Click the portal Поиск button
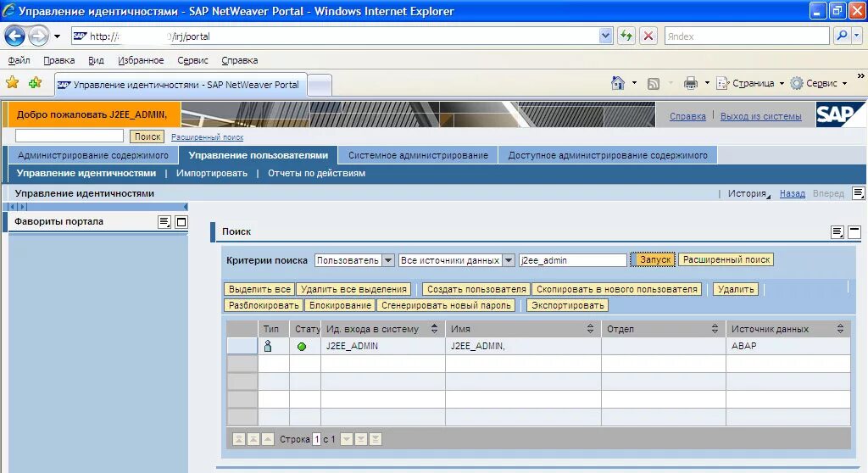Viewport: 868px width, 473px height. pyautogui.click(x=147, y=136)
